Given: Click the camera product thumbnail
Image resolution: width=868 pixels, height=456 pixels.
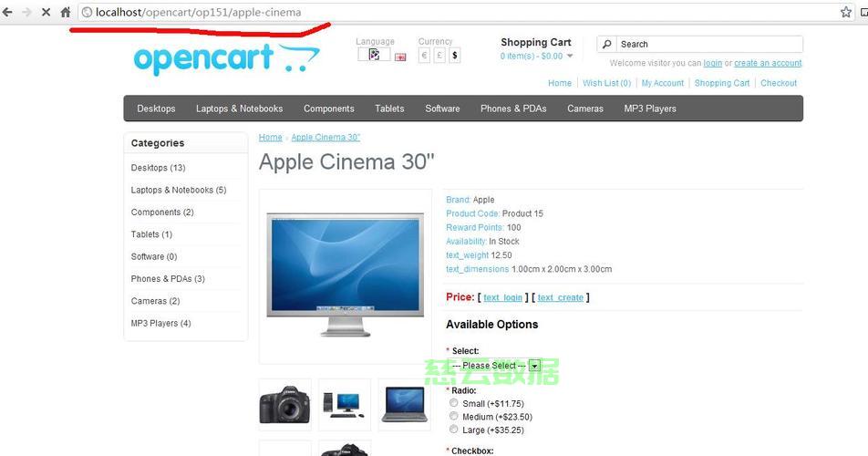Looking at the screenshot, I should pos(285,405).
